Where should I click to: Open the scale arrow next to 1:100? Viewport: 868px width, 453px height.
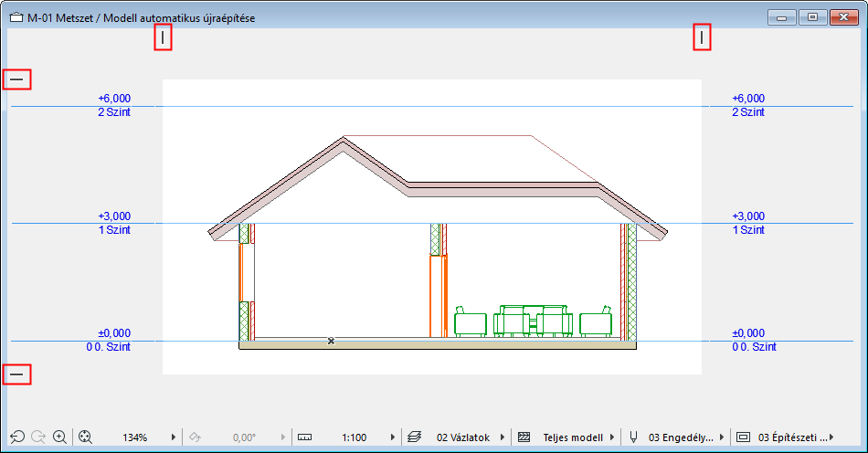pyautogui.click(x=393, y=437)
